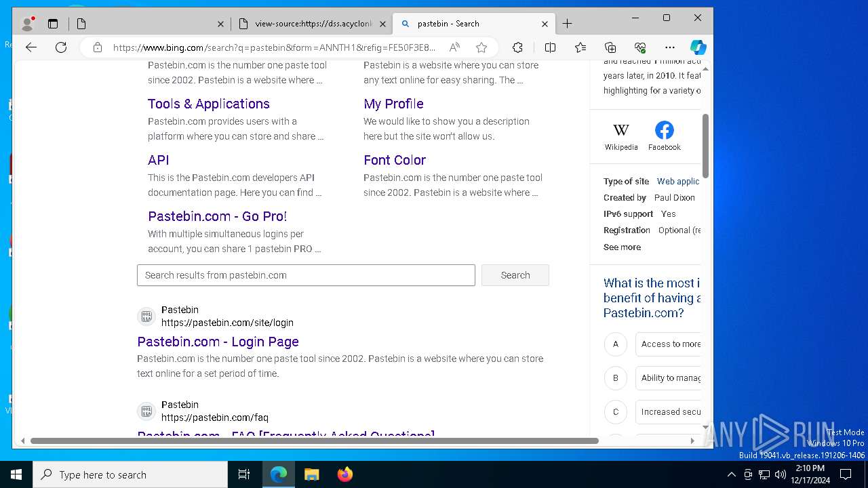Screen dimensions: 868x488
Task: Click the horizontal scrollbar thumb
Action: [315, 441]
